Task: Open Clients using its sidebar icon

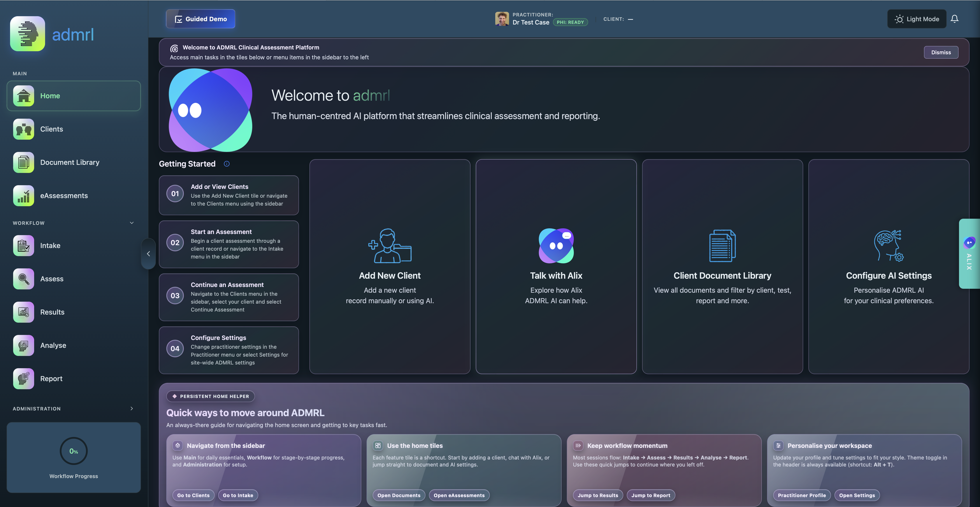Action: pyautogui.click(x=23, y=129)
